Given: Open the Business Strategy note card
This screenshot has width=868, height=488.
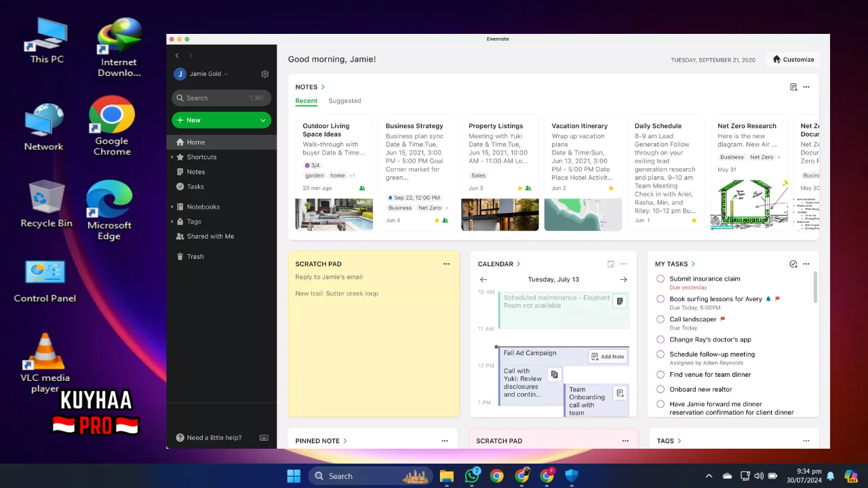Looking at the screenshot, I should 417,173.
